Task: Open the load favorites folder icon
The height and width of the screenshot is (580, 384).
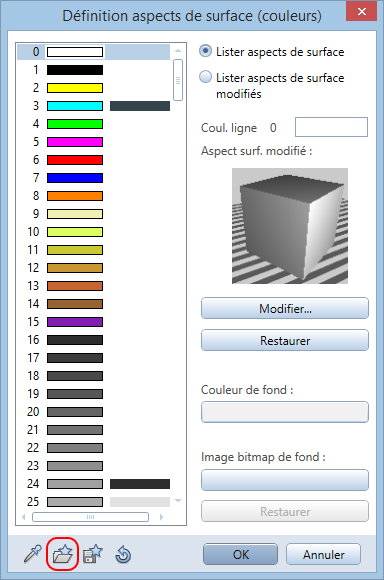Action: (63, 554)
